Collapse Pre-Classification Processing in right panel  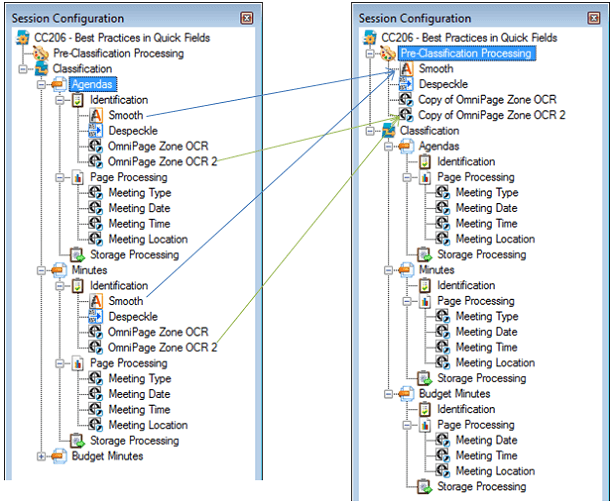370,53
